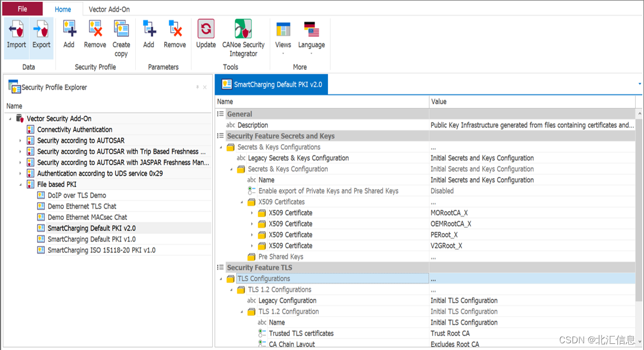The image size is (644, 350).
Task: Select Demo Ethernet TLS Chat profile
Action: tap(82, 206)
